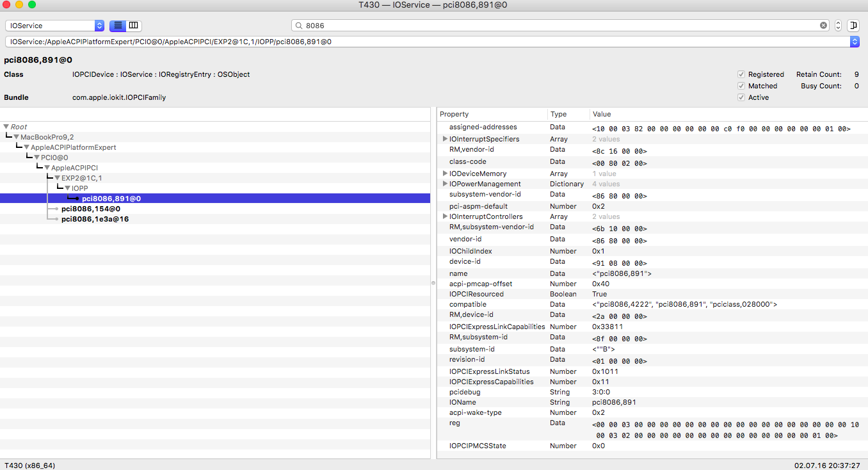This screenshot has width=868, height=470.
Task: Select the RM,vendor-id property name
Action: tap(472, 149)
